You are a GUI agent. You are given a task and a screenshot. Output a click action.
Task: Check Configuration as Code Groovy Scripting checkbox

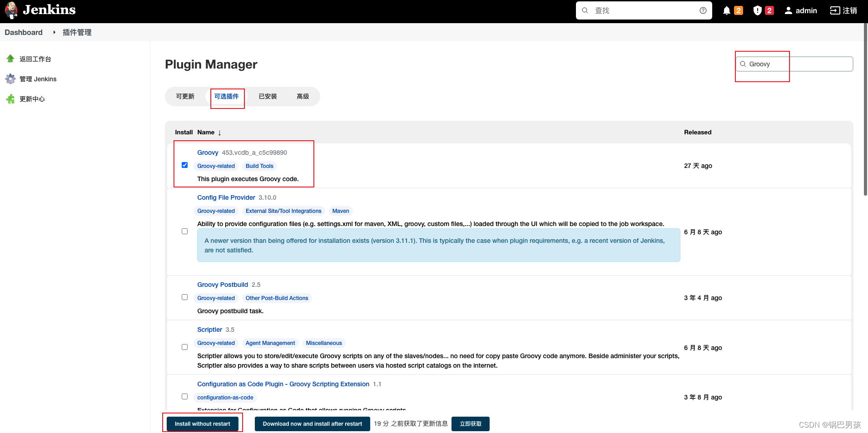point(184,396)
